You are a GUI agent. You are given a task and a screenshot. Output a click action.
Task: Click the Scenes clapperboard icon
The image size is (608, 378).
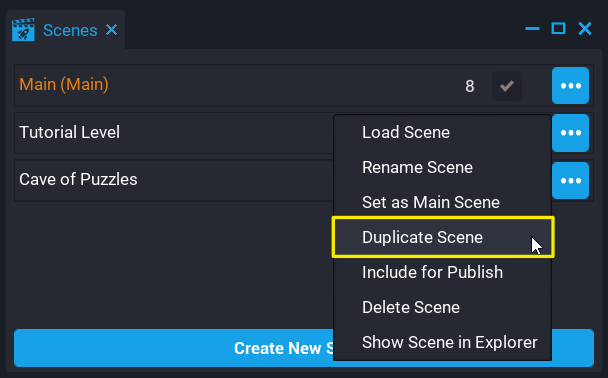pos(23,29)
